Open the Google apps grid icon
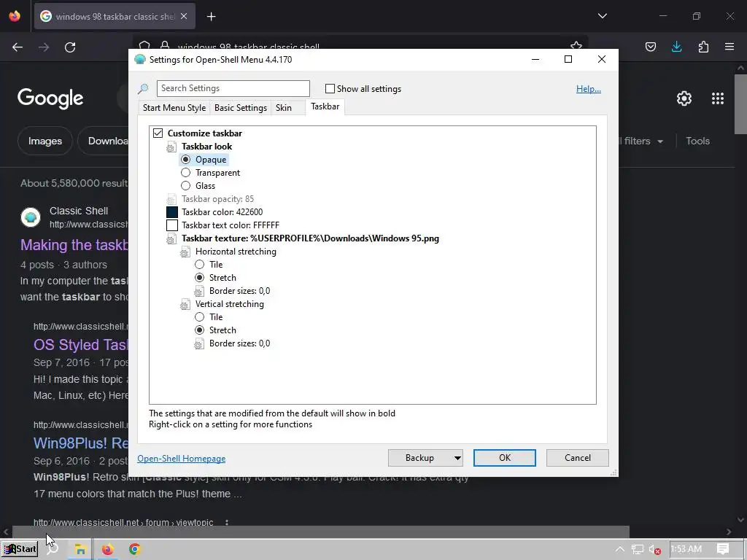The width and height of the screenshot is (747, 560). (x=718, y=98)
